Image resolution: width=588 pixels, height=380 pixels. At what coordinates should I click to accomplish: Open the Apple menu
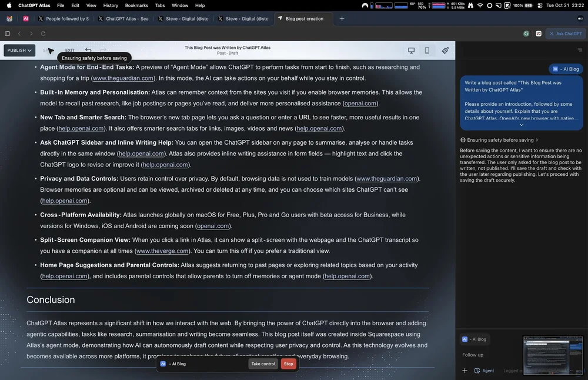tap(9, 5)
